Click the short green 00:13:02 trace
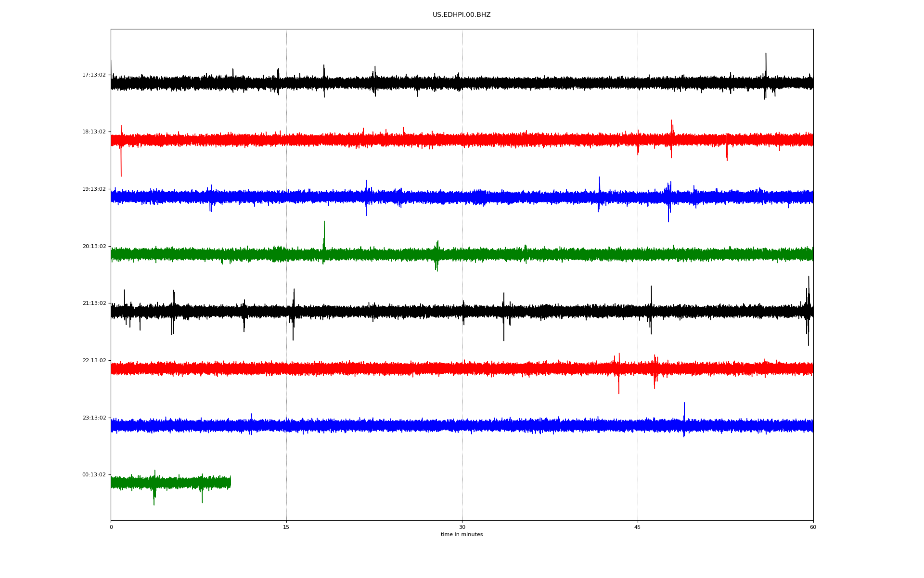 [x=171, y=482]
